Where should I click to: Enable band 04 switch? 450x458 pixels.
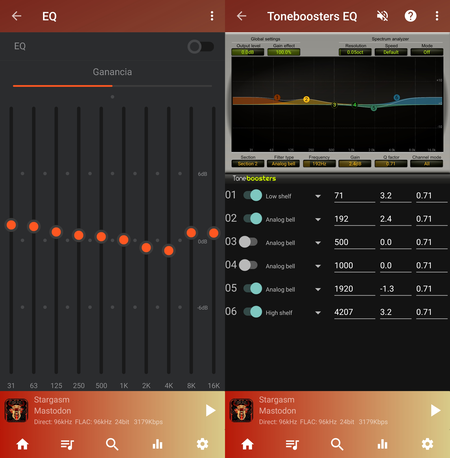[248, 265]
